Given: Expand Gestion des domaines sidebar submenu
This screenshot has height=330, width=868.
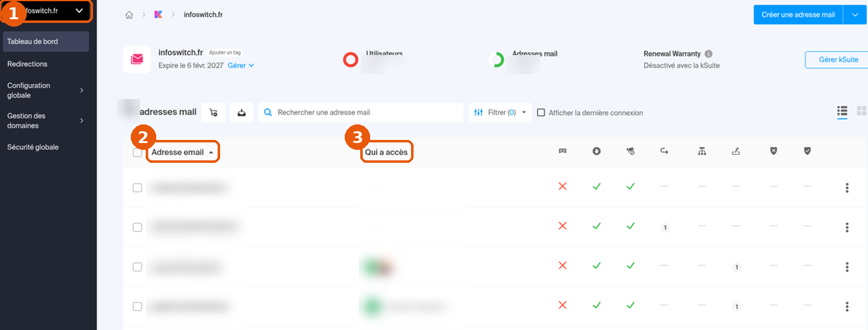Looking at the screenshot, I should [45, 121].
